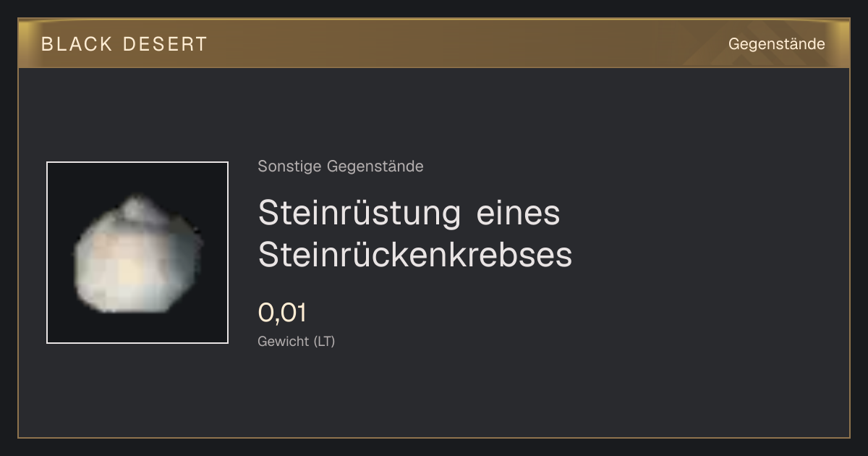
Task: Click the dark area inside the thumbnail frame below the stone
Action: point(137,328)
